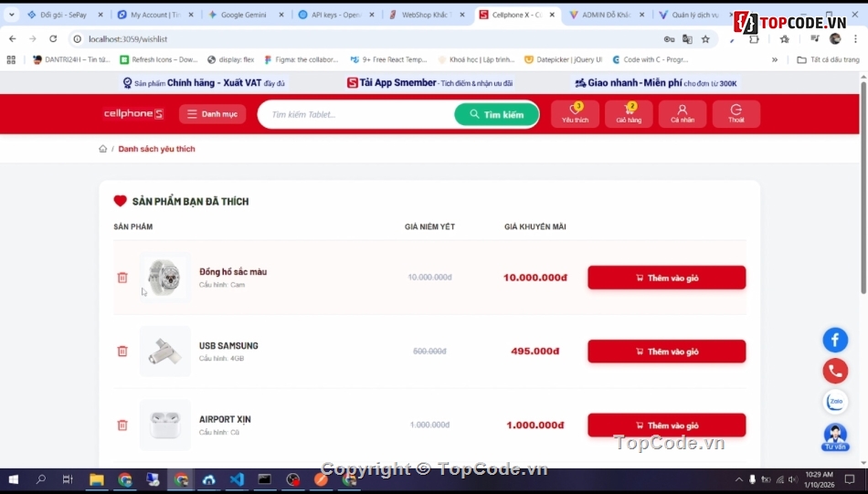This screenshot has height=494, width=868.
Task: Open the Yêu thích wishlist icon
Action: (575, 113)
